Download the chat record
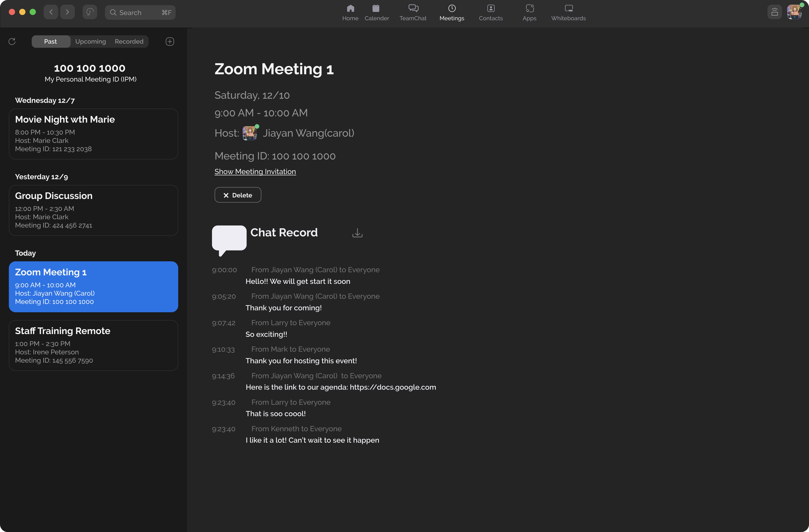This screenshot has height=532, width=809. point(357,233)
